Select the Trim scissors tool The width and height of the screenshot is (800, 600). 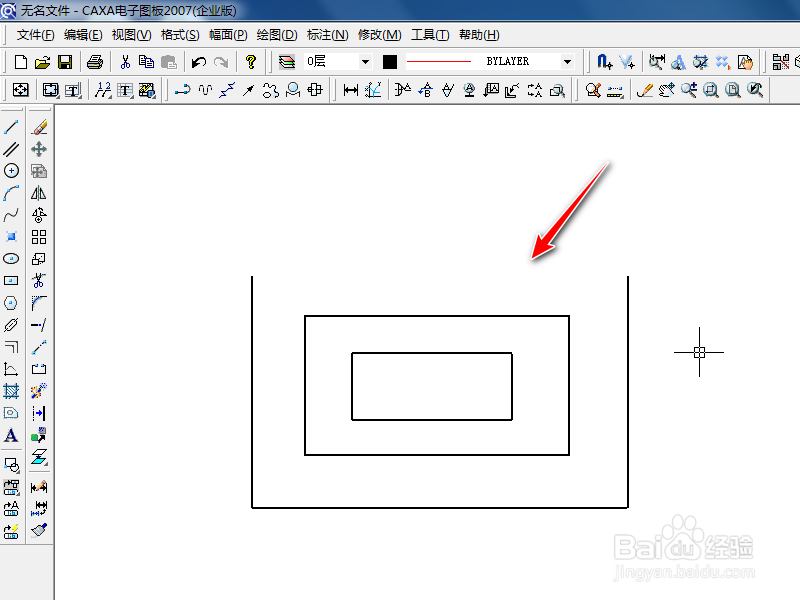(39, 281)
